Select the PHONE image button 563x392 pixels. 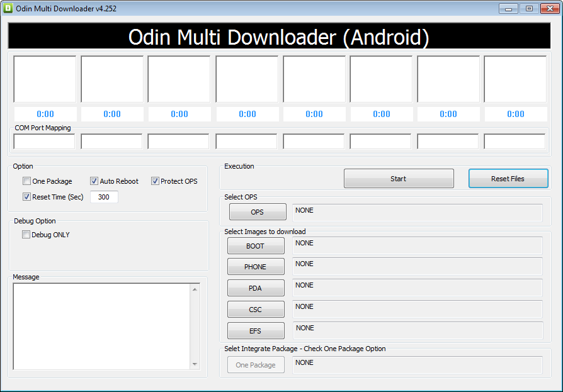tap(255, 267)
